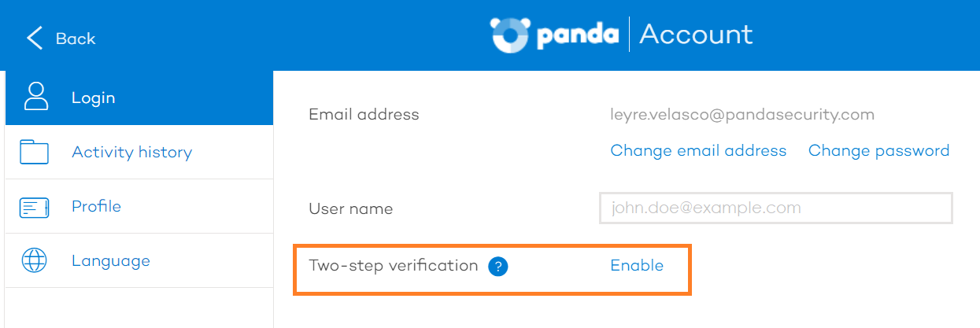The image size is (980, 328).
Task: Open the Login section in sidebar
Action: (139, 98)
